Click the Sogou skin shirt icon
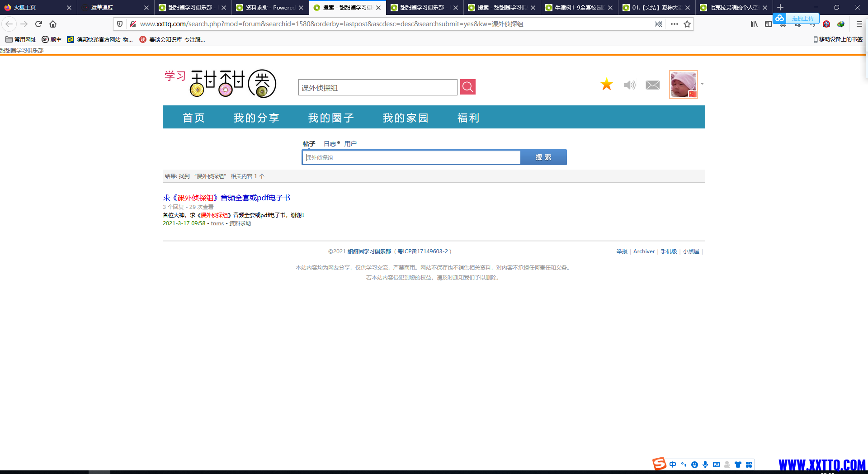 coord(738,465)
